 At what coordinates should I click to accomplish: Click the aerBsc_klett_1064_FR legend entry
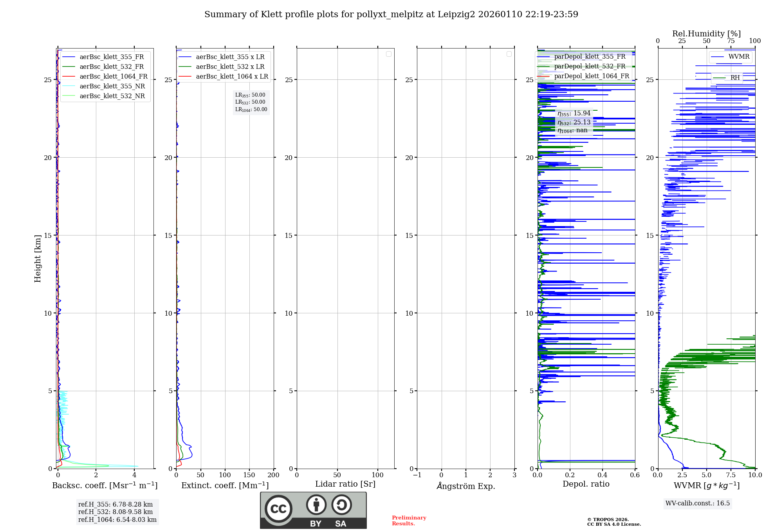(114, 76)
